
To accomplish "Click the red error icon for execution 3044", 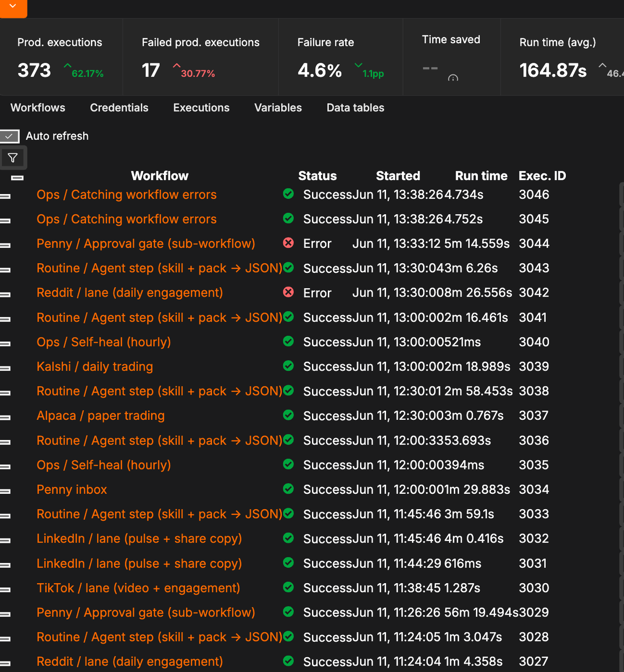I will pos(288,243).
